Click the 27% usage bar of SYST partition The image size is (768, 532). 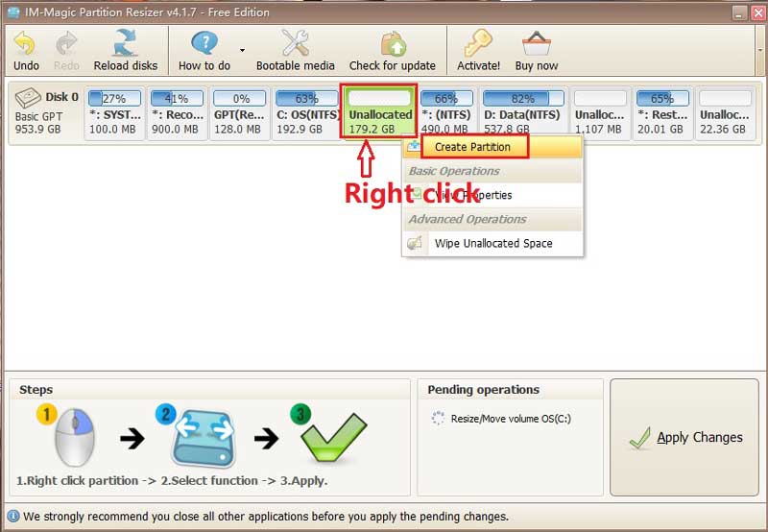coord(114,99)
